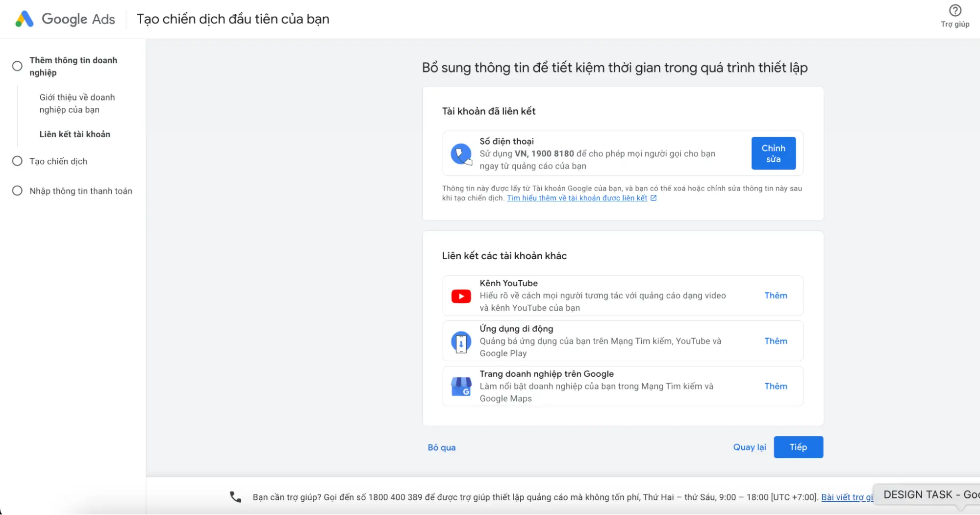The height and width of the screenshot is (515, 980).
Task: Click the Quay lại back button
Action: 750,447
